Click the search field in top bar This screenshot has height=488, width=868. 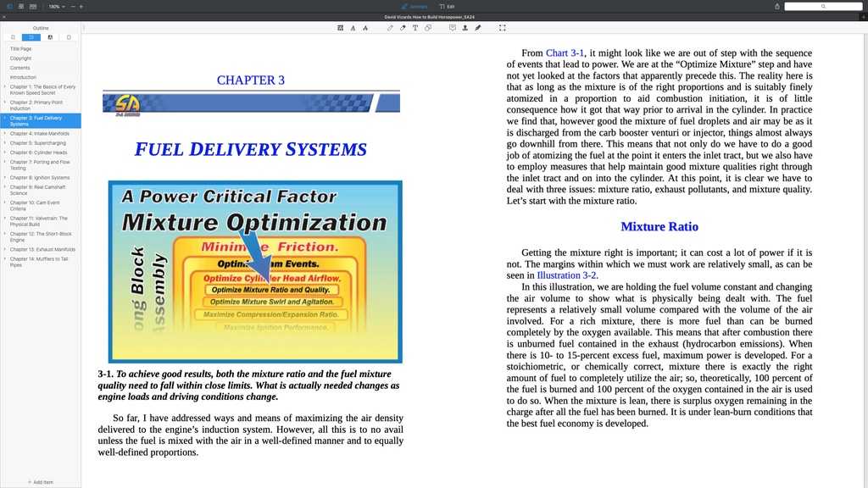click(823, 7)
